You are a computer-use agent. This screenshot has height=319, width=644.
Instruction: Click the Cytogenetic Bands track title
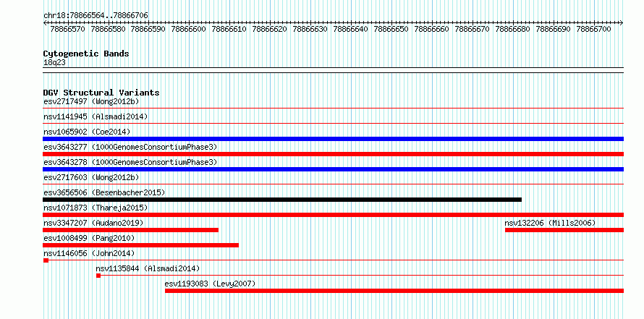coord(86,54)
